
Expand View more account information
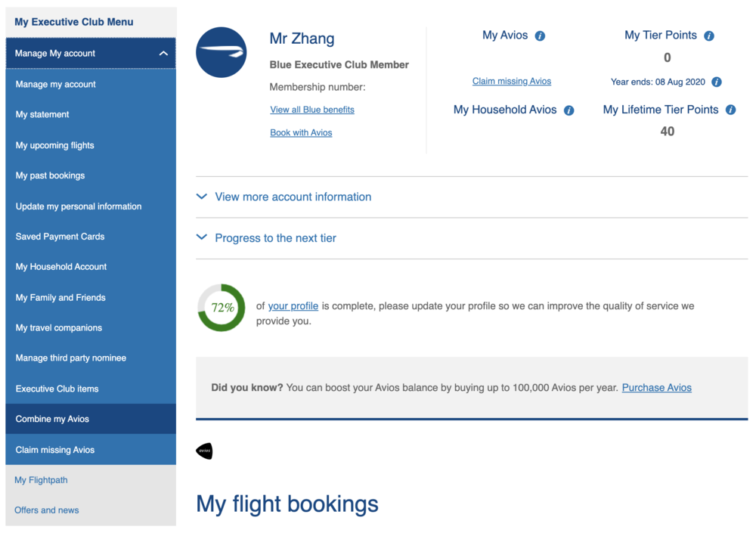click(293, 197)
